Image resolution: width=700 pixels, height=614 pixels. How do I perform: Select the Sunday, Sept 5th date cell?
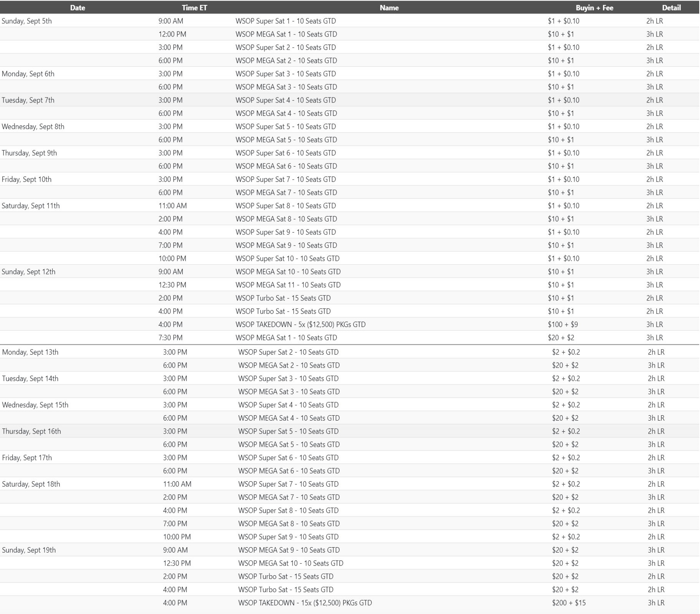point(26,21)
